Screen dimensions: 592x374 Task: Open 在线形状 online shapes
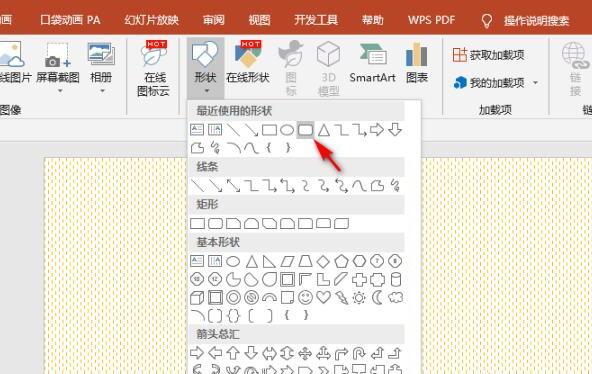248,62
